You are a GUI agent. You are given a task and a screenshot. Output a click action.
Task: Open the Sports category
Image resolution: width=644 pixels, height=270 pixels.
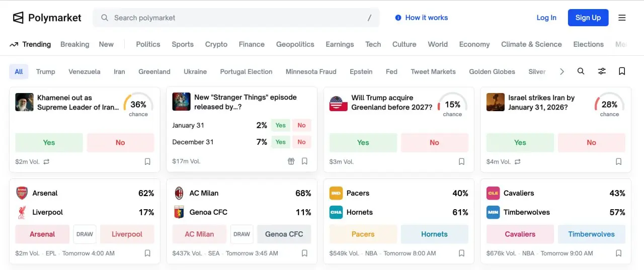(x=183, y=44)
